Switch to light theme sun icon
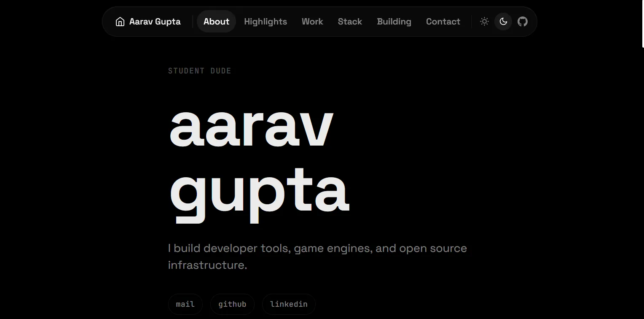The width and height of the screenshot is (644, 319). [484, 22]
